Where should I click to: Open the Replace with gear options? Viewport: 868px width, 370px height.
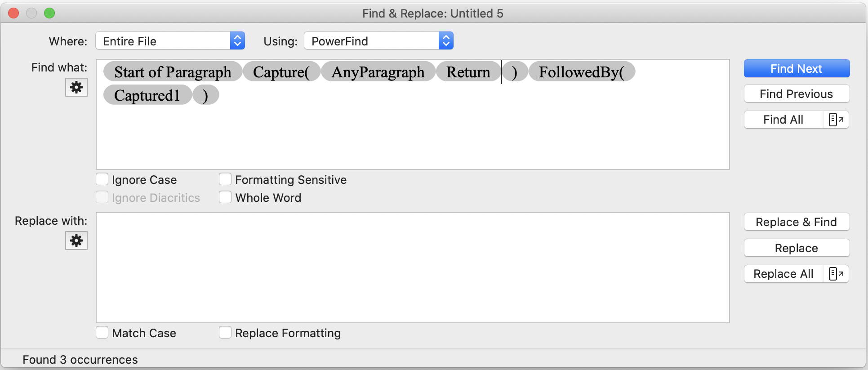click(76, 241)
